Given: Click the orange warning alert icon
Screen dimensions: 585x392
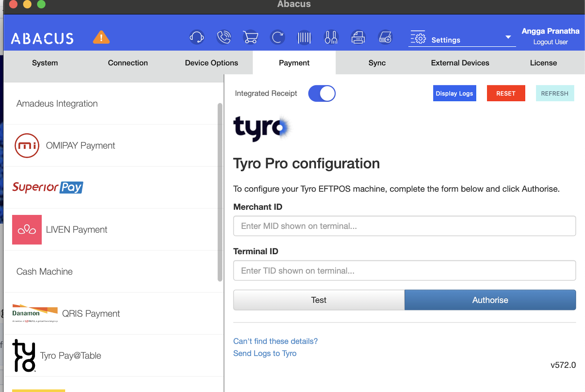Looking at the screenshot, I should click(x=101, y=37).
